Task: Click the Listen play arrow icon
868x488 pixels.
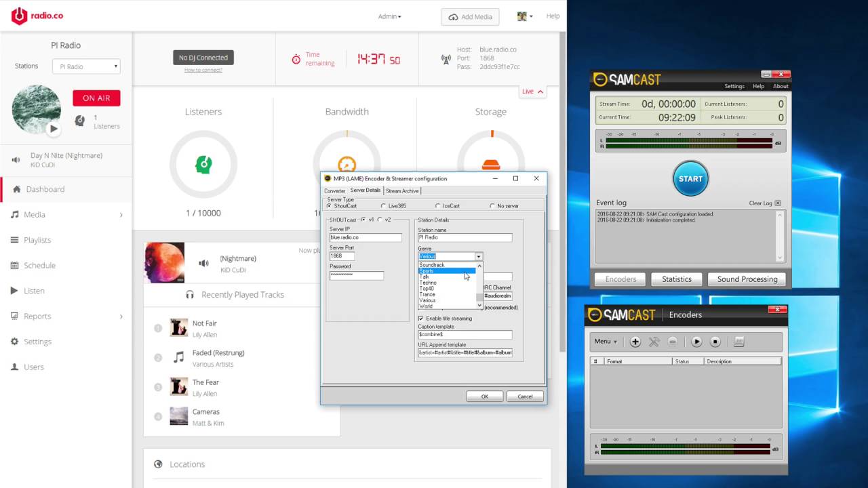Action: (15, 291)
